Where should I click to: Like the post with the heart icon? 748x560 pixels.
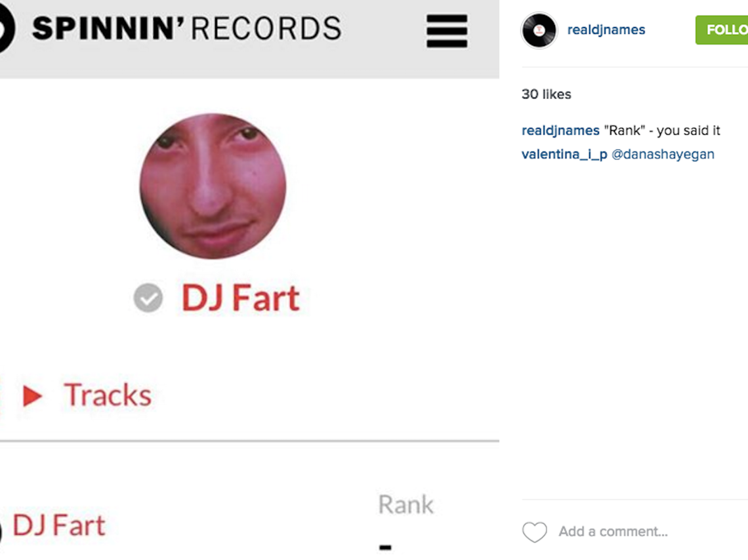[x=534, y=532]
